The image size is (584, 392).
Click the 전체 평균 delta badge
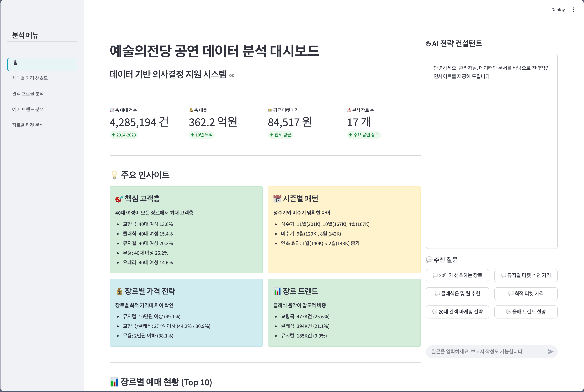(280, 135)
